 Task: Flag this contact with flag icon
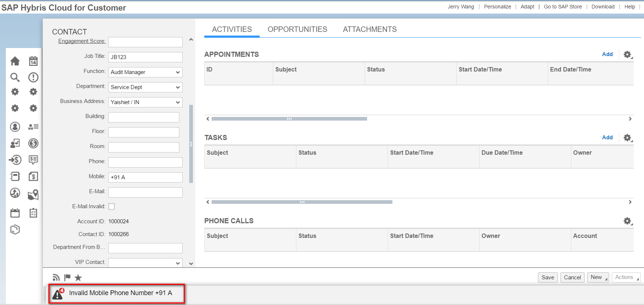(x=67, y=278)
